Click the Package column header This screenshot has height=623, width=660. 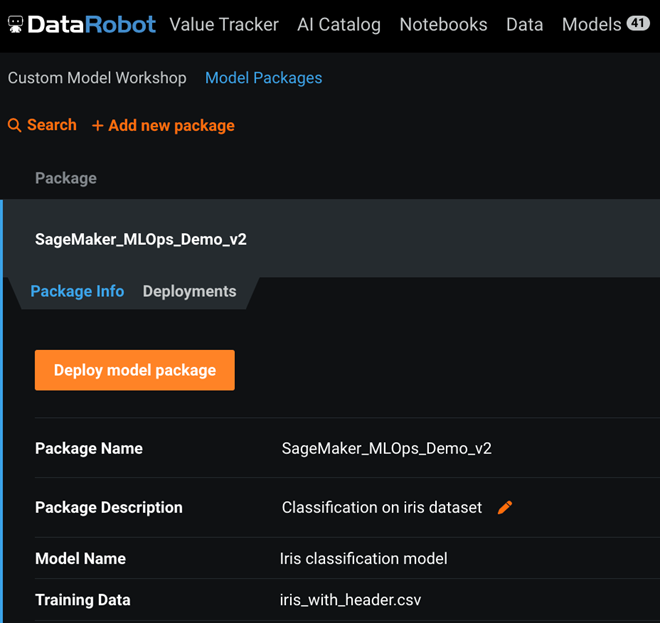pos(66,178)
